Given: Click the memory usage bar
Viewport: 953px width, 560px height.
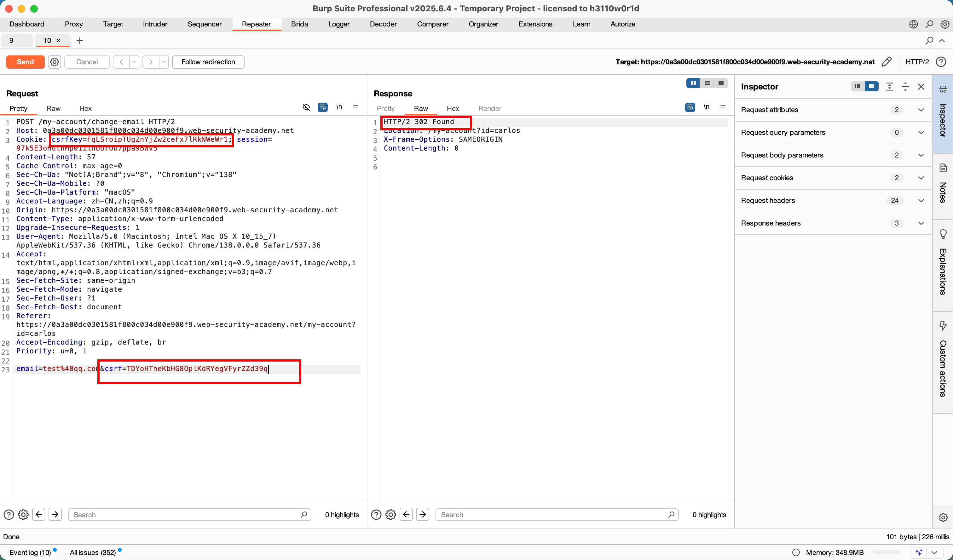Looking at the screenshot, I should click(887, 552).
